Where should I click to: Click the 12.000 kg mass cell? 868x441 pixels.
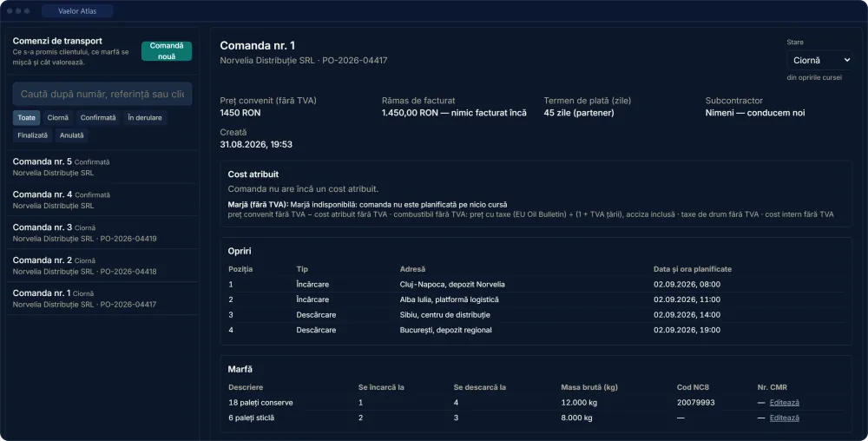pyautogui.click(x=579, y=403)
